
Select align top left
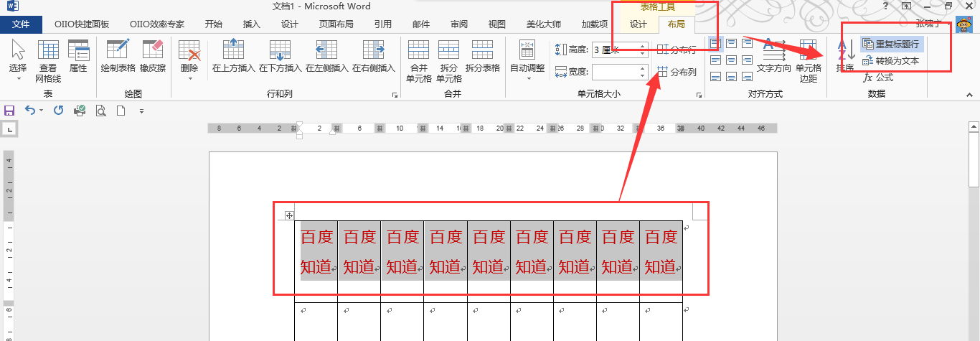click(715, 44)
